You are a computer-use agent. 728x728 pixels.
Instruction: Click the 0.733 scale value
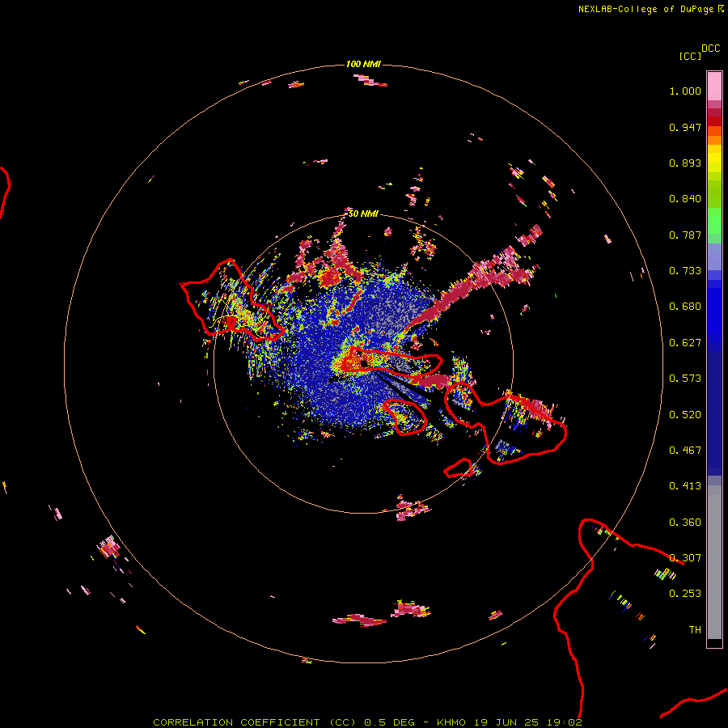click(685, 271)
